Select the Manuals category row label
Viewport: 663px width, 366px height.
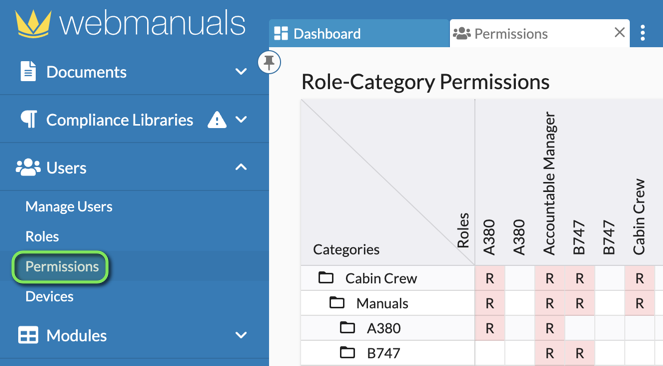(x=382, y=303)
